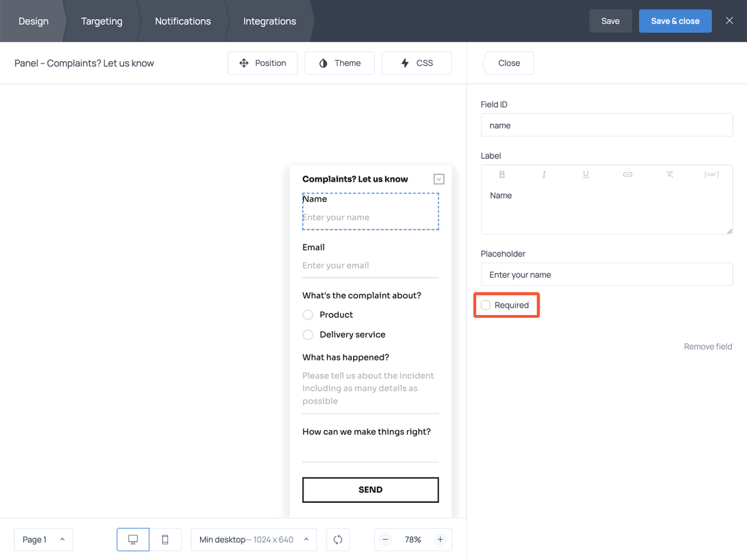
Task: Open the Page 1 selector
Action: [x=43, y=539]
